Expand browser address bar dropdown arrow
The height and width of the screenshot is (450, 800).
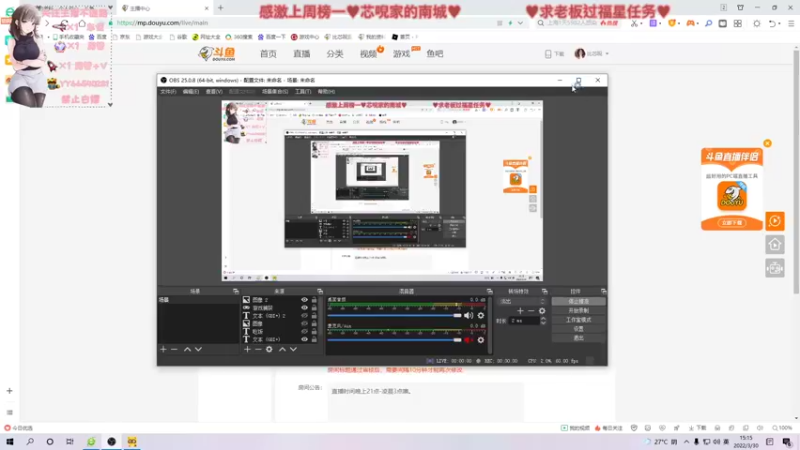click(520, 23)
